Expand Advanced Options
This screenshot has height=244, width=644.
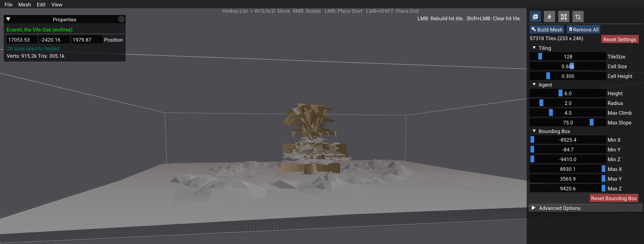point(533,208)
